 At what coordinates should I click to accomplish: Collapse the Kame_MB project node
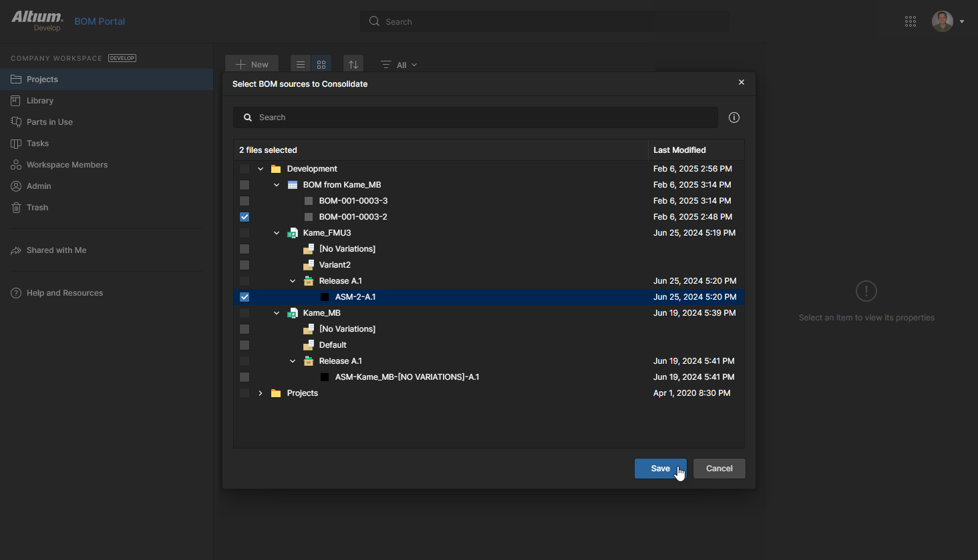pyautogui.click(x=277, y=313)
